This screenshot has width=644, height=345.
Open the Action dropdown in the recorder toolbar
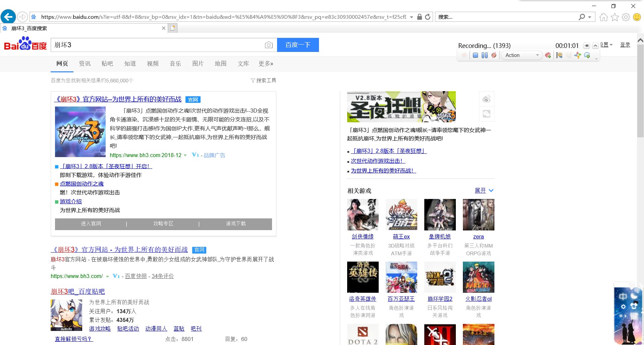tap(537, 55)
